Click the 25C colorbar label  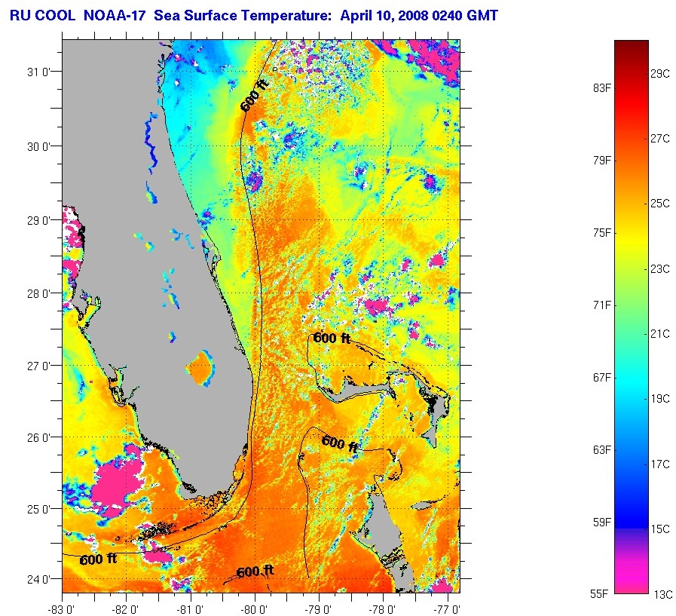660,203
